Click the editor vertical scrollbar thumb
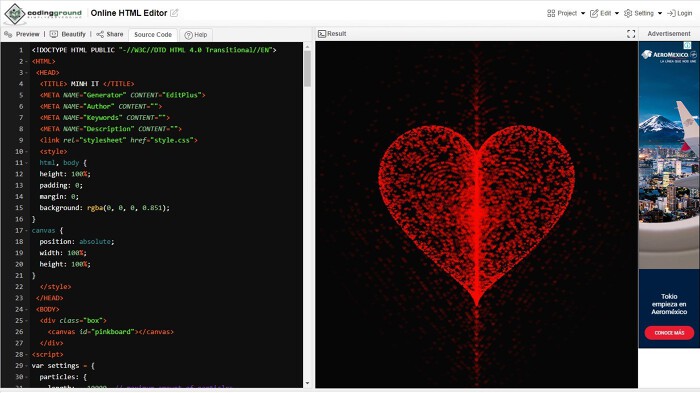Image resolution: width=700 pixels, height=393 pixels. 307,68
